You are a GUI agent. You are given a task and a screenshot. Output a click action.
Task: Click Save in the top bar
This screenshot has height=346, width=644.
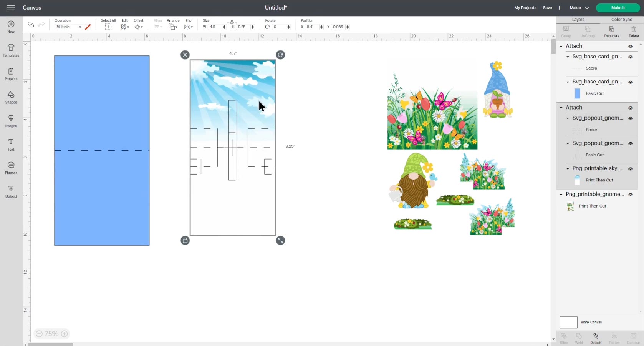[x=547, y=7]
